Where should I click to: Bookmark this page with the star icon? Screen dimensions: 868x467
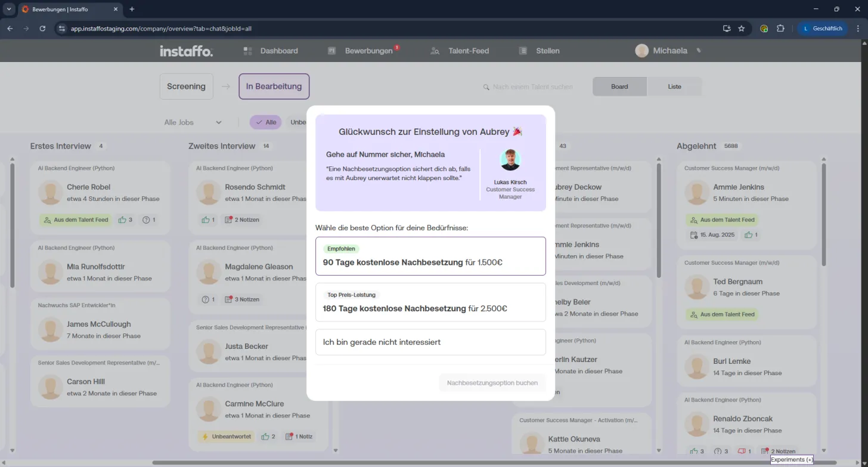pos(742,28)
